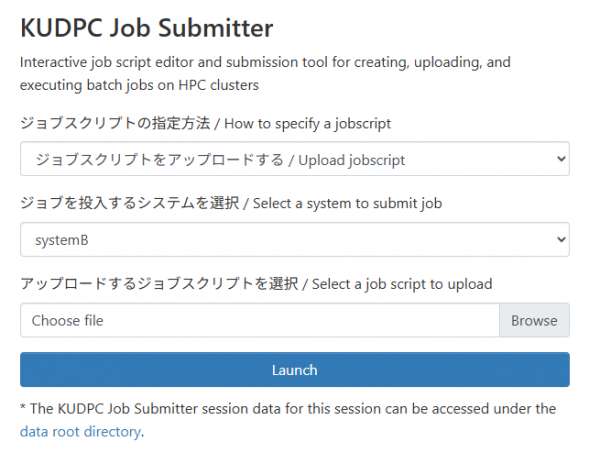600x464 pixels.
Task: Launch the job submitter session
Action: pos(295,370)
